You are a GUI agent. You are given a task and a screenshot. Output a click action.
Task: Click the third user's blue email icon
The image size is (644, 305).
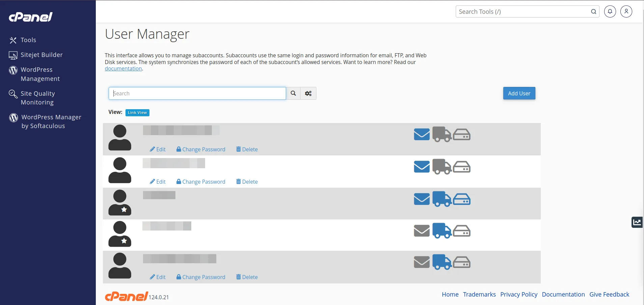pyautogui.click(x=422, y=199)
